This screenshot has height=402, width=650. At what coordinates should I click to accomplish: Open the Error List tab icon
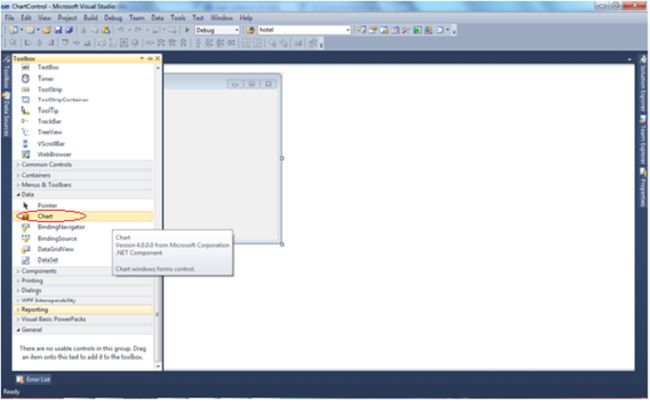(x=20, y=379)
